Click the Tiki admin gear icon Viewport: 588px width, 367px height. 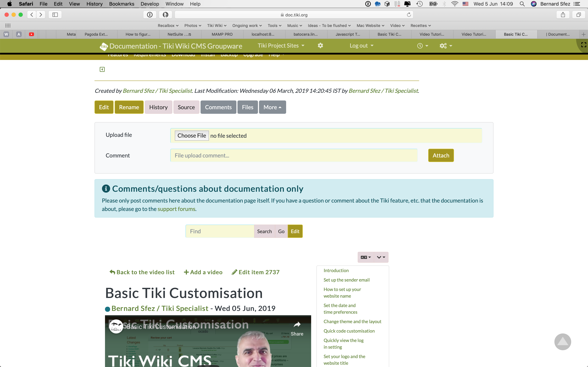pyautogui.click(x=320, y=46)
